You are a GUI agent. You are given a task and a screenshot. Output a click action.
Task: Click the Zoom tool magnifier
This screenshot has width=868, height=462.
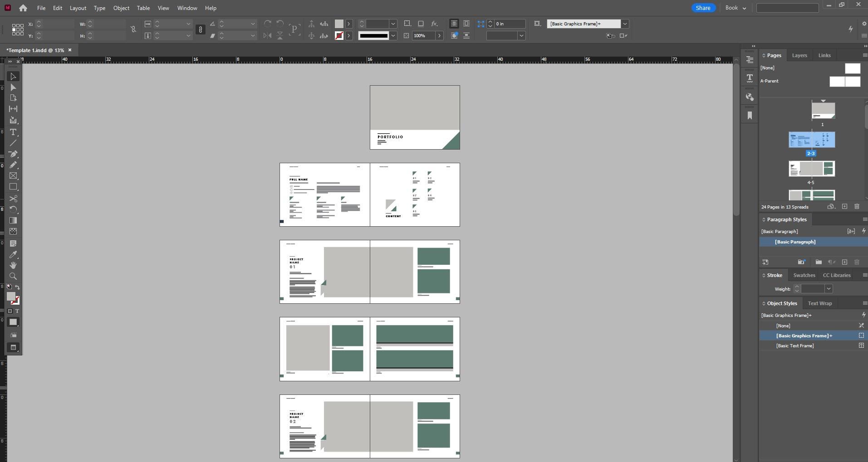coord(13,276)
